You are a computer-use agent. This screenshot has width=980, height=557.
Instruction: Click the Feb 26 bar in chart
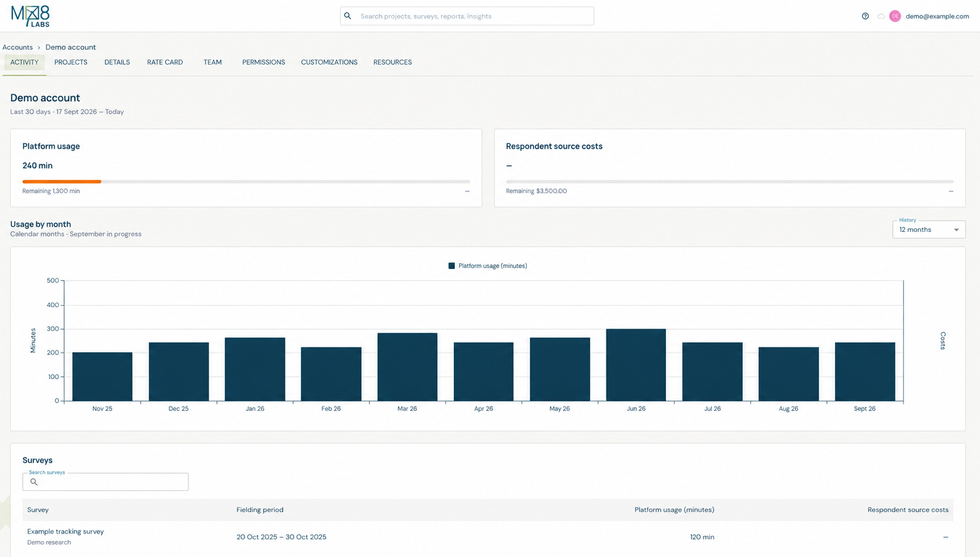[331, 374]
